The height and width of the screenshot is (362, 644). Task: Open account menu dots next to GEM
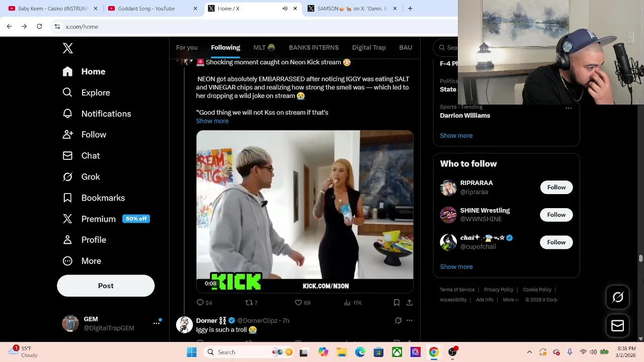pyautogui.click(x=156, y=323)
